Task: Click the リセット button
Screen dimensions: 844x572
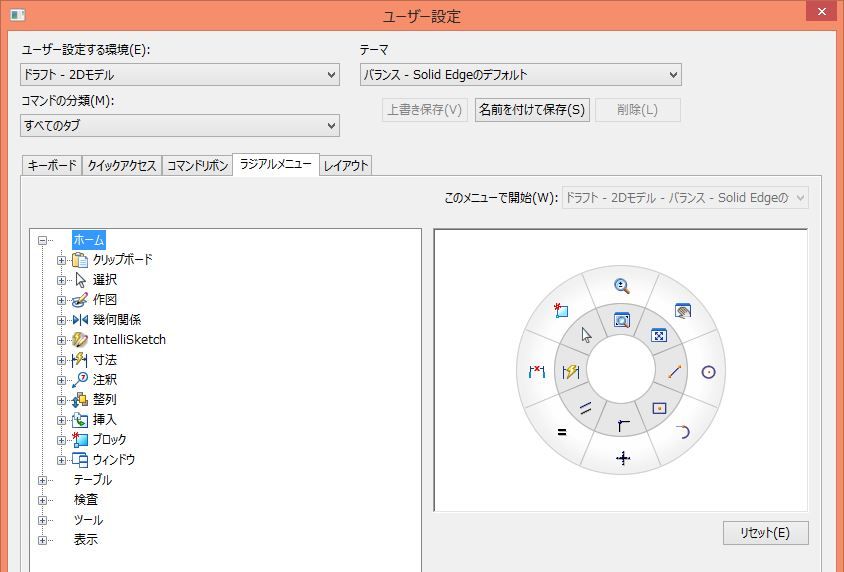Action: pyautogui.click(x=765, y=533)
